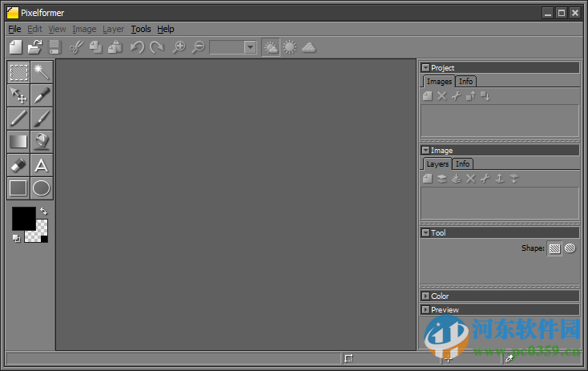Add a new layer in Layers tab
This screenshot has width=588, height=371.
(428, 179)
